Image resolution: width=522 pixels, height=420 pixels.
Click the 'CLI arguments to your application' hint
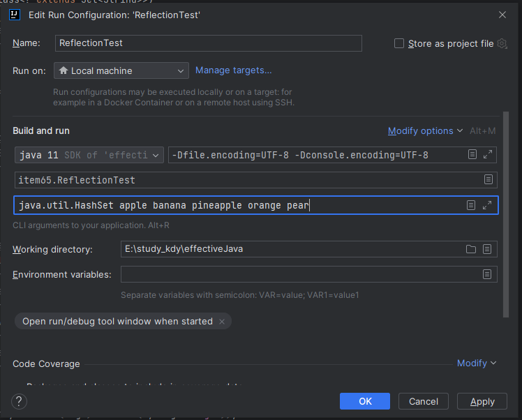coord(91,225)
